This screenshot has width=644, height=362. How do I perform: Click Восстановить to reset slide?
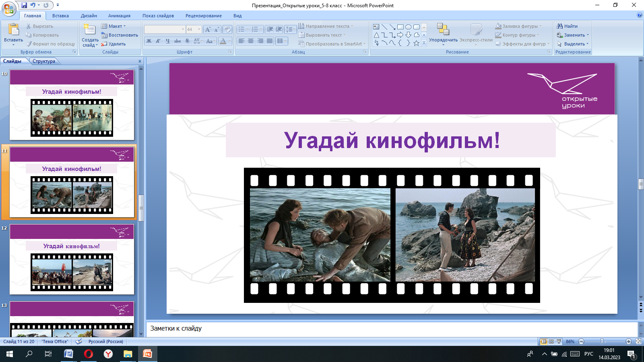pos(120,35)
